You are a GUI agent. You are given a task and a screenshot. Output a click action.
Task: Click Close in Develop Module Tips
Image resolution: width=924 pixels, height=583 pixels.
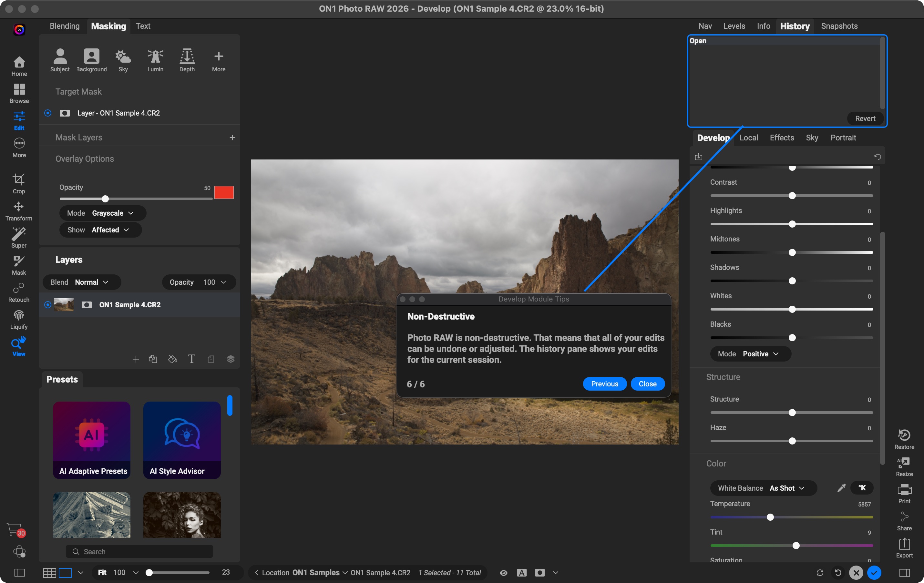click(647, 384)
